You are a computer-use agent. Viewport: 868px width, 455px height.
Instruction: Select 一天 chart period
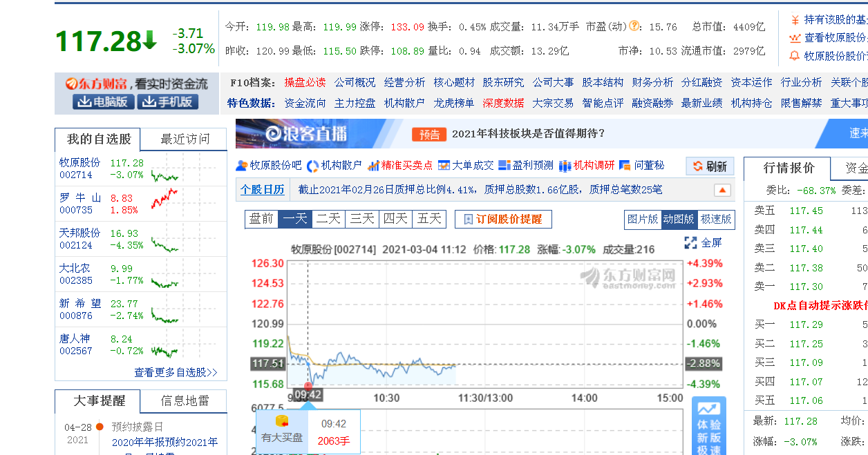click(295, 219)
